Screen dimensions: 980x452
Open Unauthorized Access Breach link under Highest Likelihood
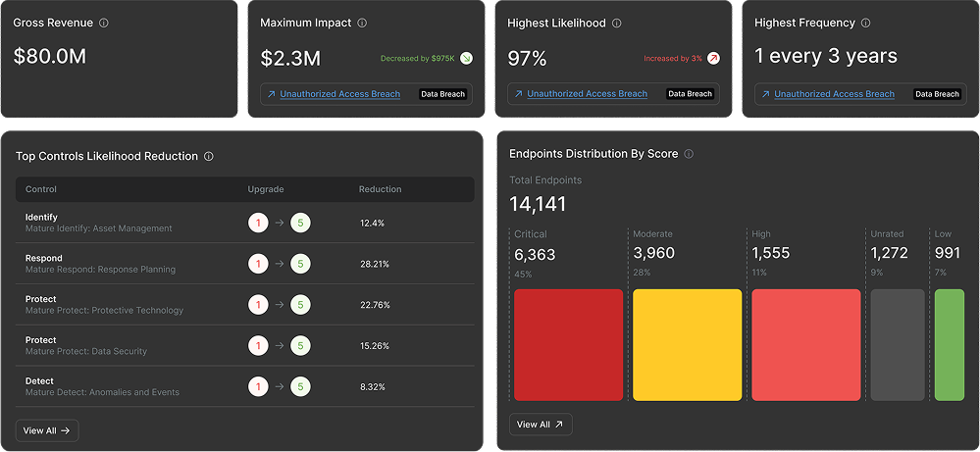click(x=587, y=94)
